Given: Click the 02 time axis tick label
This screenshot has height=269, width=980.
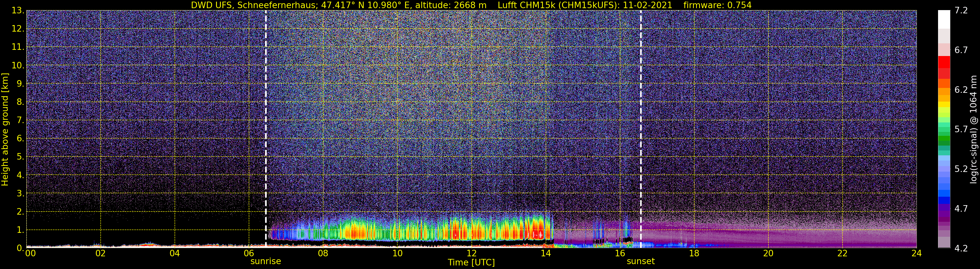Looking at the screenshot, I should (101, 253).
